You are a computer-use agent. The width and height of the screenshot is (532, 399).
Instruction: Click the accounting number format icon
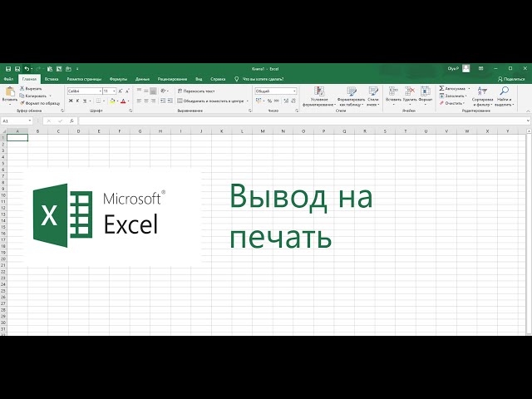point(259,101)
